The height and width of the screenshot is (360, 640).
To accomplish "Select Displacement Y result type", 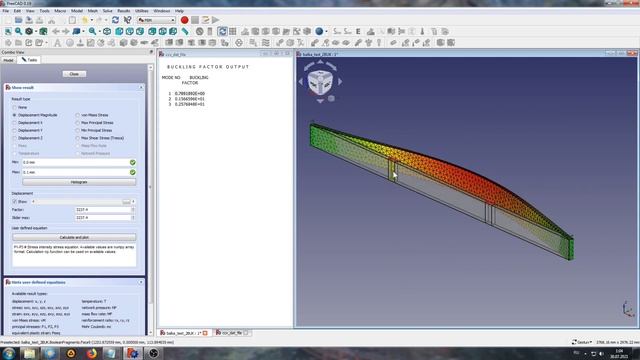I will [15, 130].
